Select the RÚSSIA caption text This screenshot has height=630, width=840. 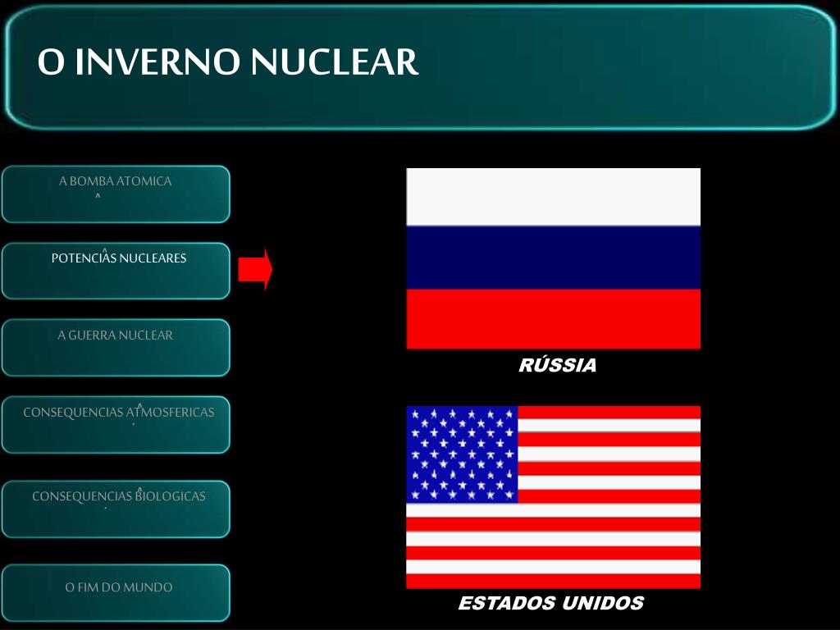557,365
